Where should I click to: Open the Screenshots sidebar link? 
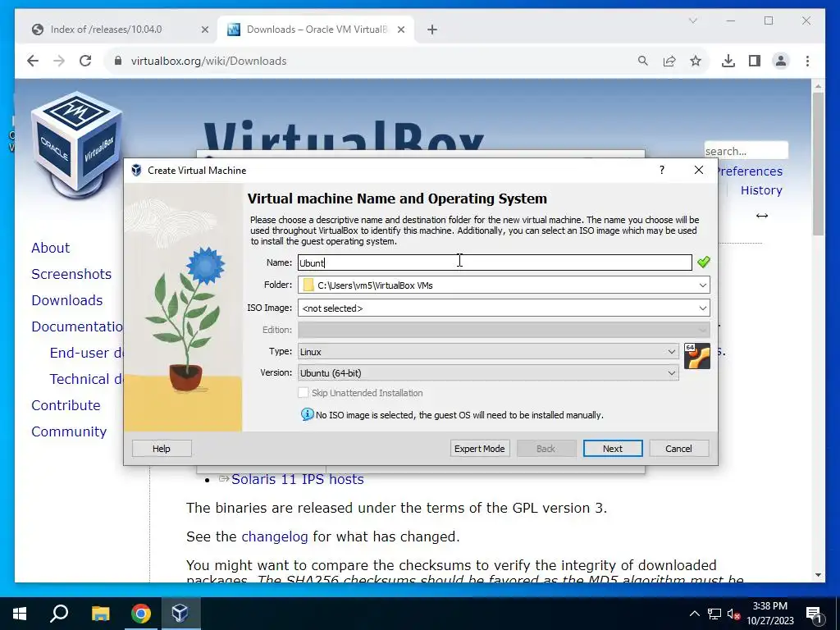tap(71, 274)
